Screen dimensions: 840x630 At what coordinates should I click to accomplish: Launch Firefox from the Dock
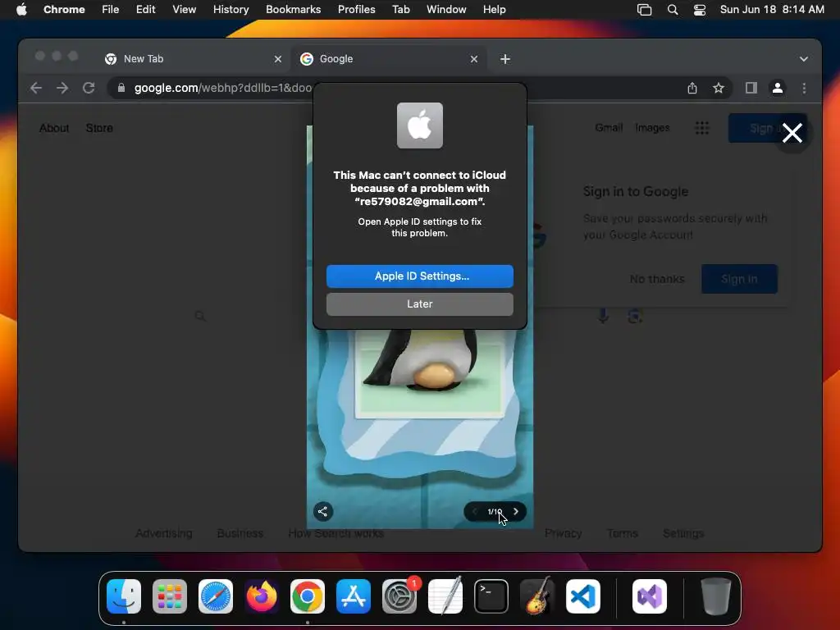tap(262, 596)
